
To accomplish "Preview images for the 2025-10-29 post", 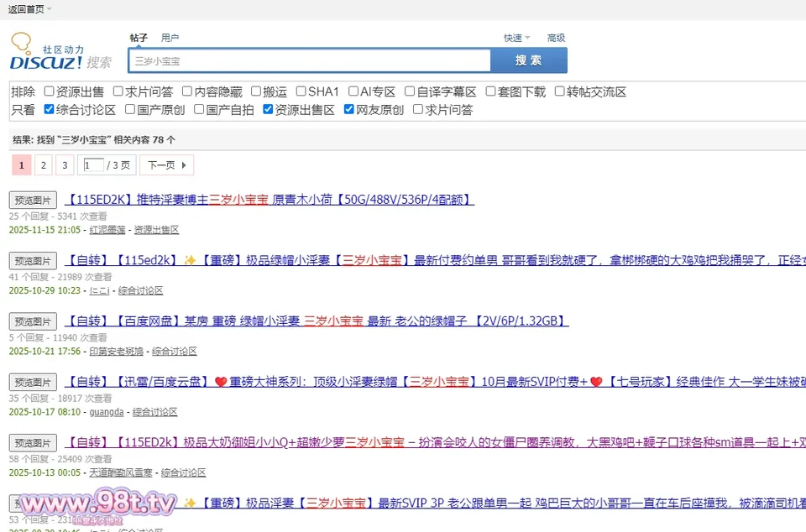I will click(33, 260).
